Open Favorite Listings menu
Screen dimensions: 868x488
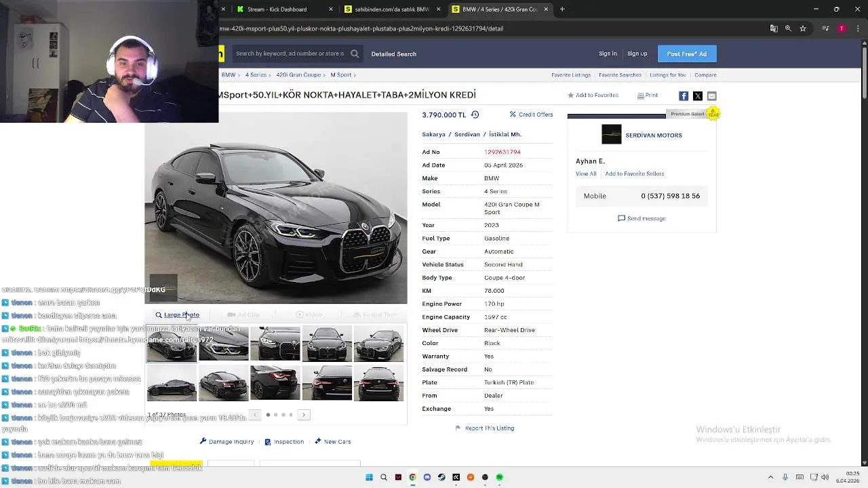[x=571, y=75]
